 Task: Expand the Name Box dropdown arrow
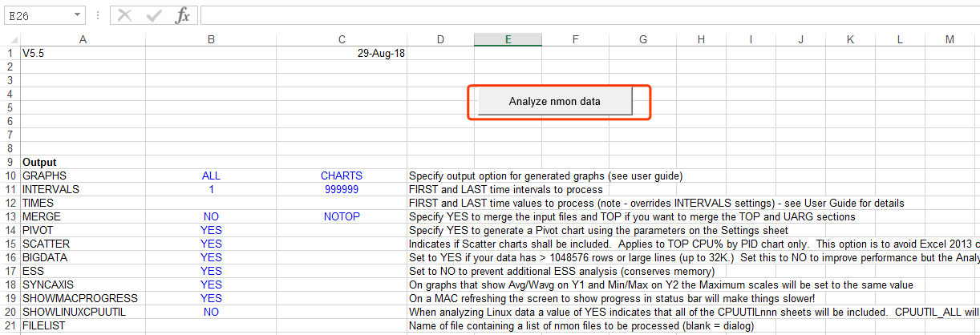pyautogui.click(x=77, y=15)
